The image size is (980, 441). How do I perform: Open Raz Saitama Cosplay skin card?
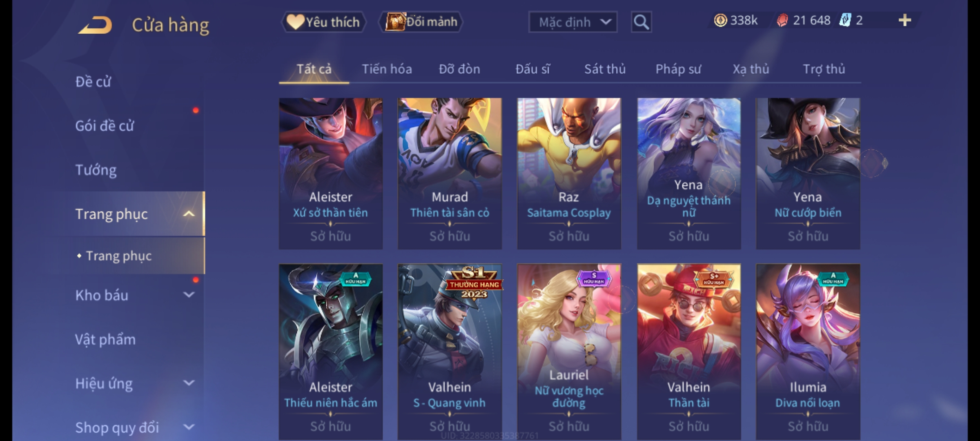569,174
